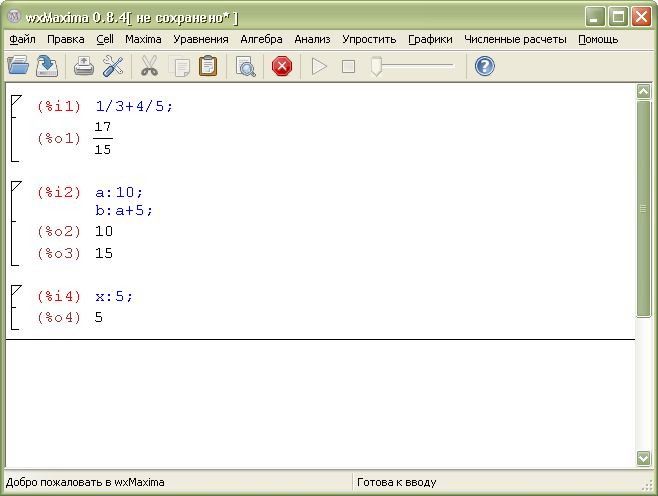Copy selection with the two-pages icon
Image resolution: width=658 pixels, height=496 pixels.
[179, 66]
